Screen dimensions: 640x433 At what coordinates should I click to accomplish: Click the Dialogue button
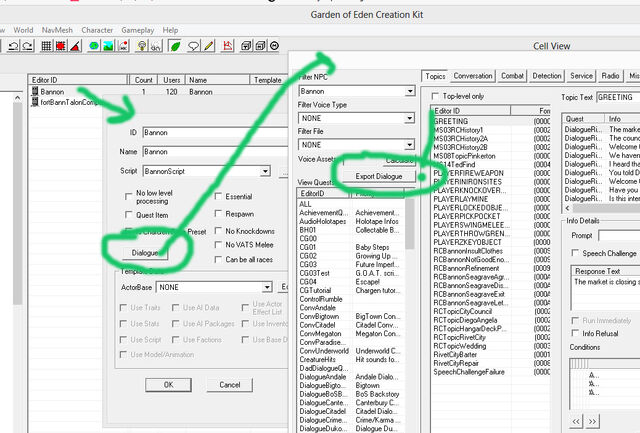[x=144, y=253]
